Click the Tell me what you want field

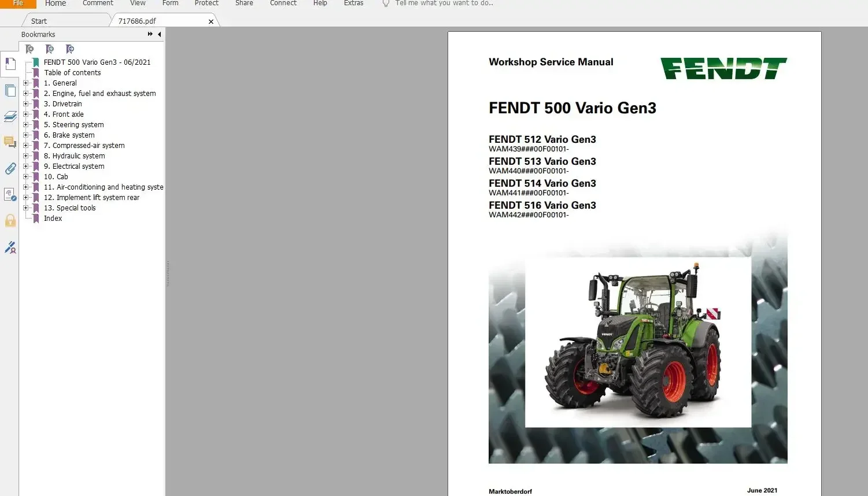tap(444, 3)
